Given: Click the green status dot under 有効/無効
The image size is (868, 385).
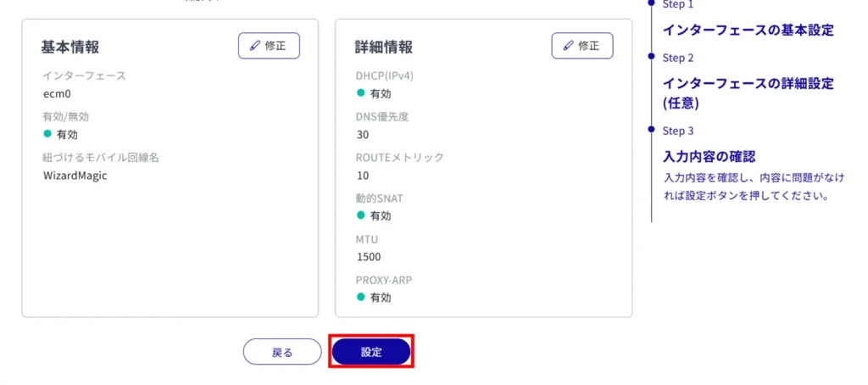Looking at the screenshot, I should pos(47,134).
